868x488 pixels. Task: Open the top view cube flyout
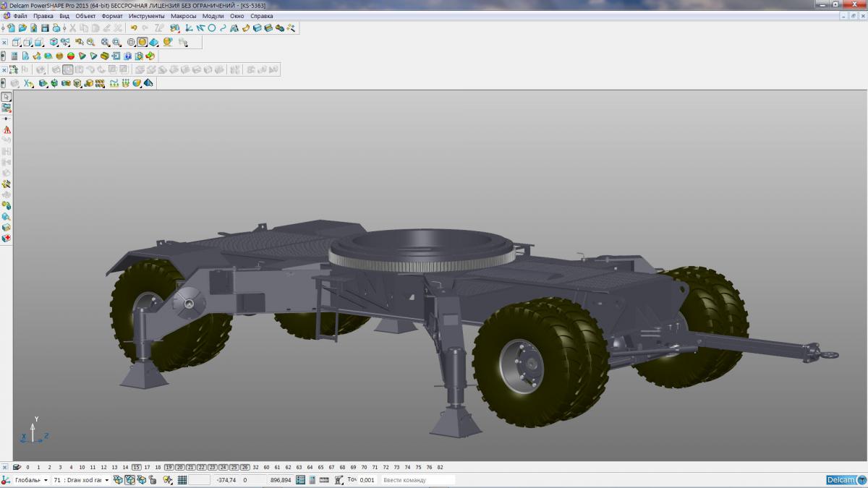17,42
